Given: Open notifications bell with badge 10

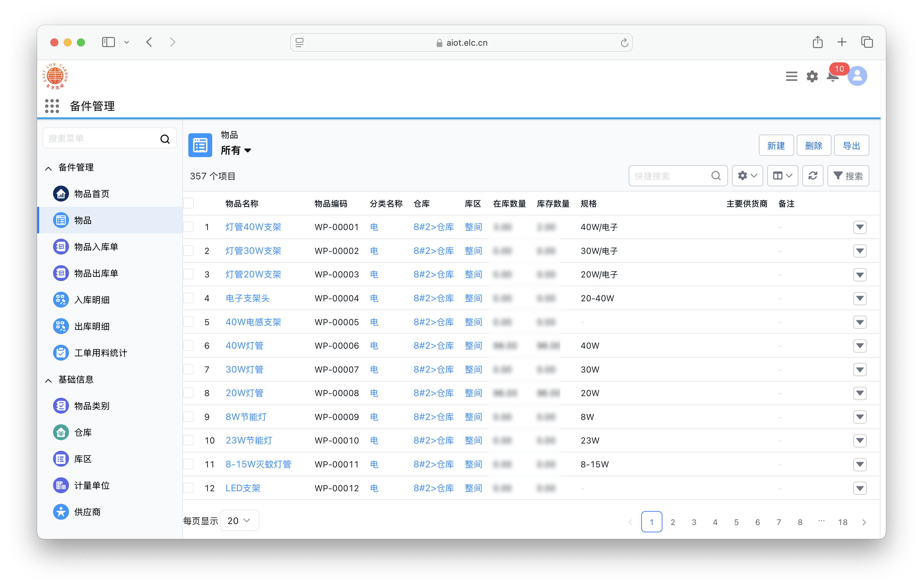Looking at the screenshot, I should [x=833, y=76].
